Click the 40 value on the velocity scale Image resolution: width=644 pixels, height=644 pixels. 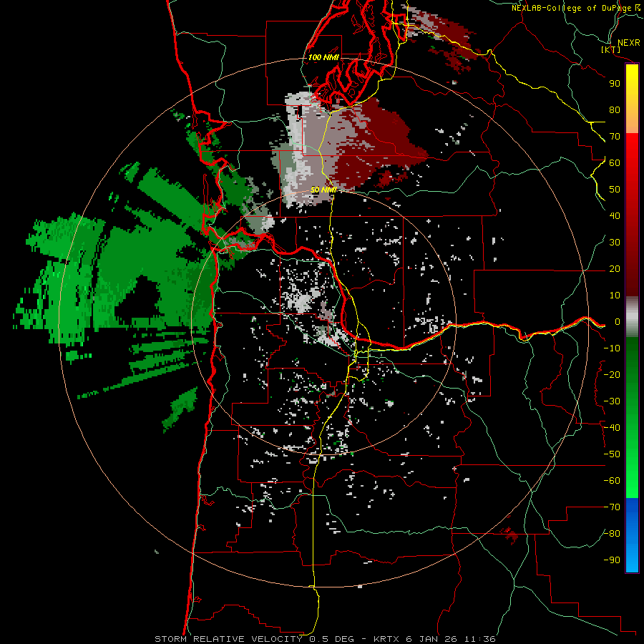[x=615, y=215]
